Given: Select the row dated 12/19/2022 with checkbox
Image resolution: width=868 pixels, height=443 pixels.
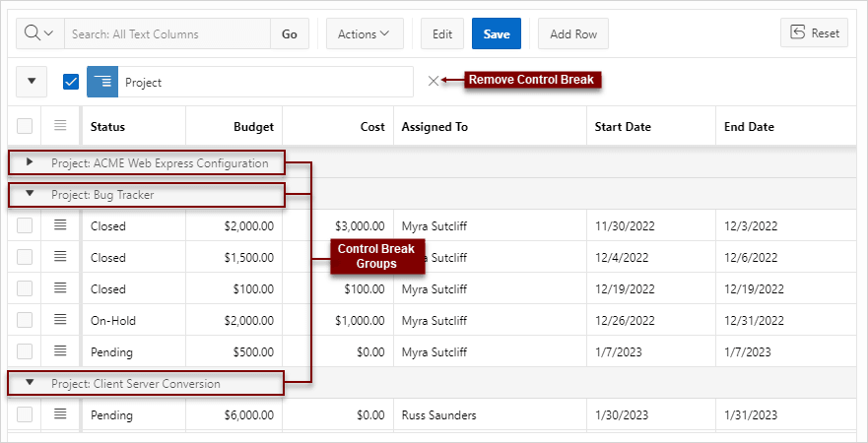Looking at the screenshot, I should click(x=25, y=288).
